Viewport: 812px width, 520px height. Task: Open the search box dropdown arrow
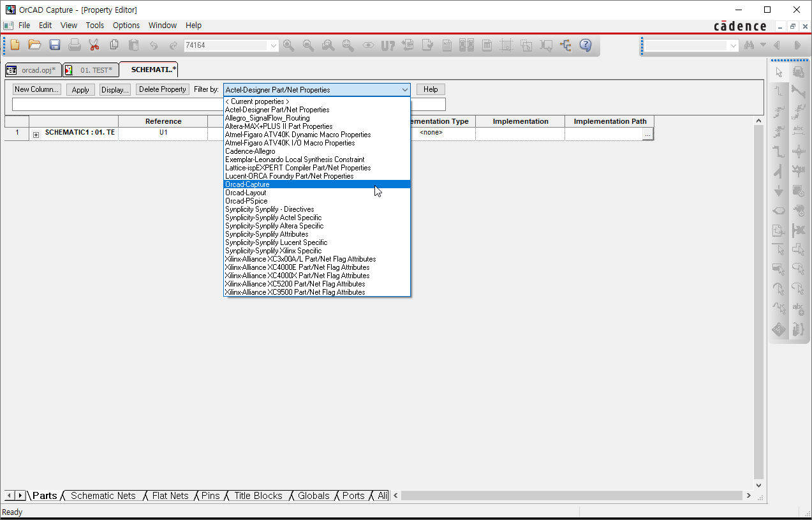coord(733,45)
